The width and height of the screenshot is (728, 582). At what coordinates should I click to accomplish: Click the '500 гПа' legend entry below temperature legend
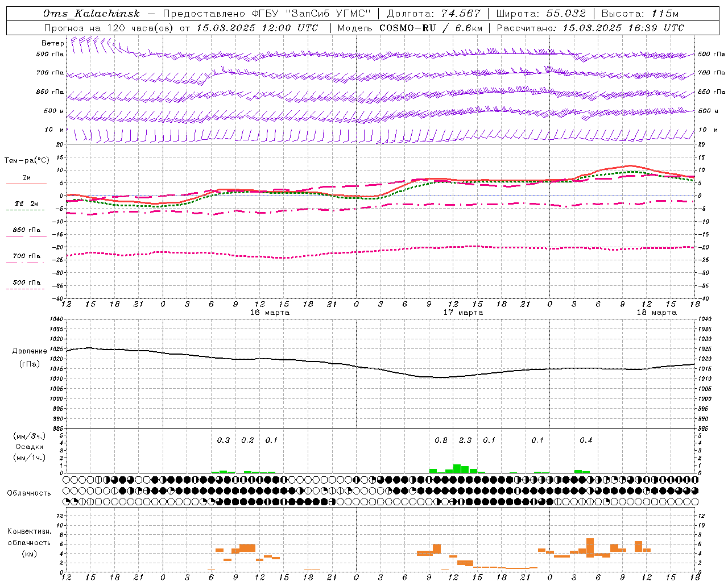pyautogui.click(x=26, y=282)
